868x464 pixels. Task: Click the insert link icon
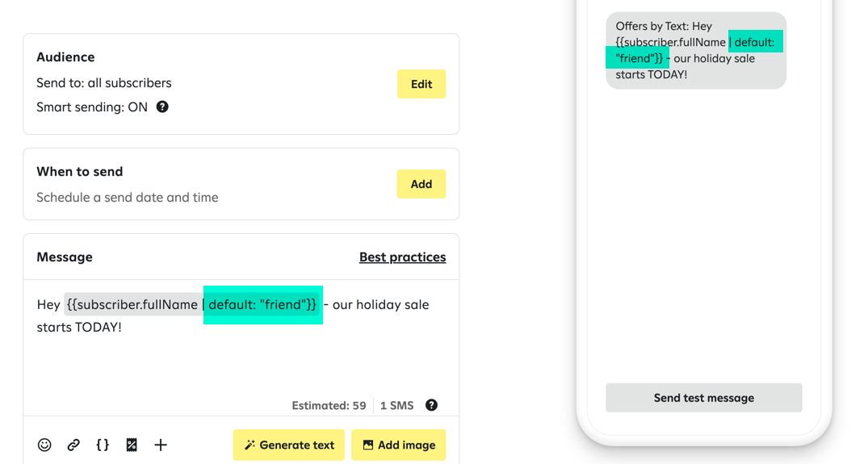click(x=73, y=445)
